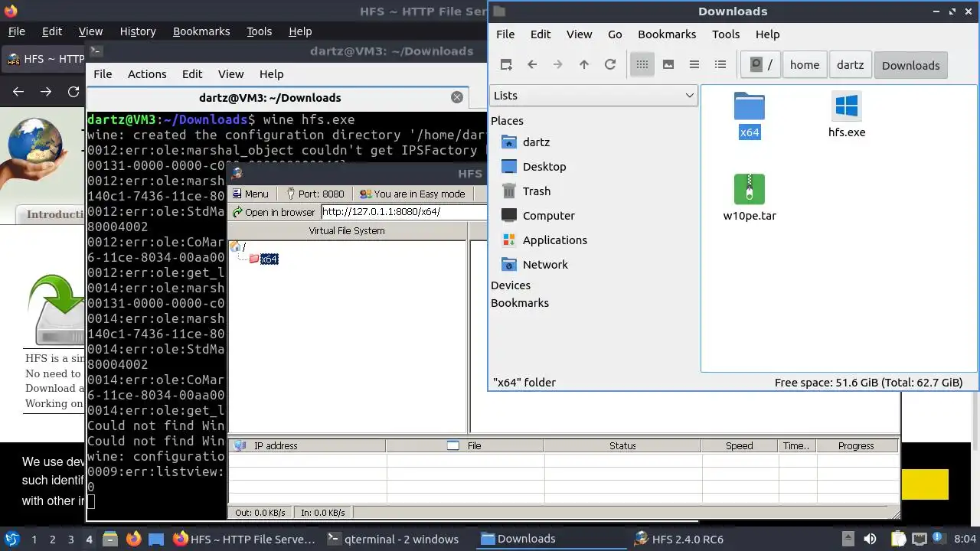
Task: Open Bookmarks menu in Downloads file manager
Action: (667, 34)
